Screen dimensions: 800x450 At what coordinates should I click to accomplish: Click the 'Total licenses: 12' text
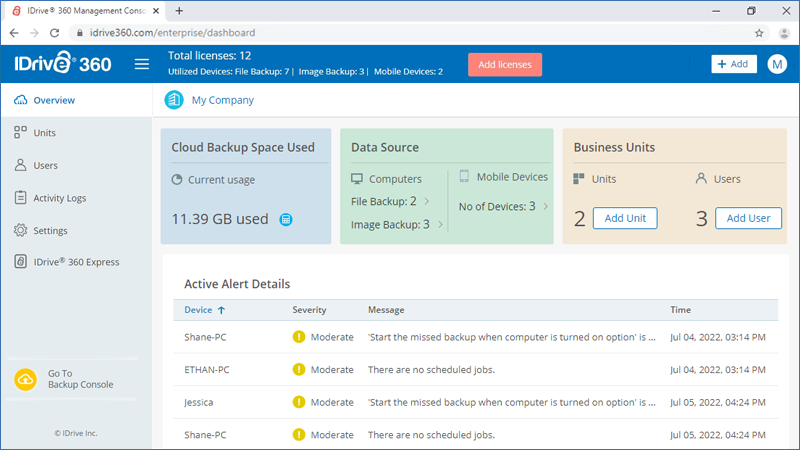coord(210,56)
